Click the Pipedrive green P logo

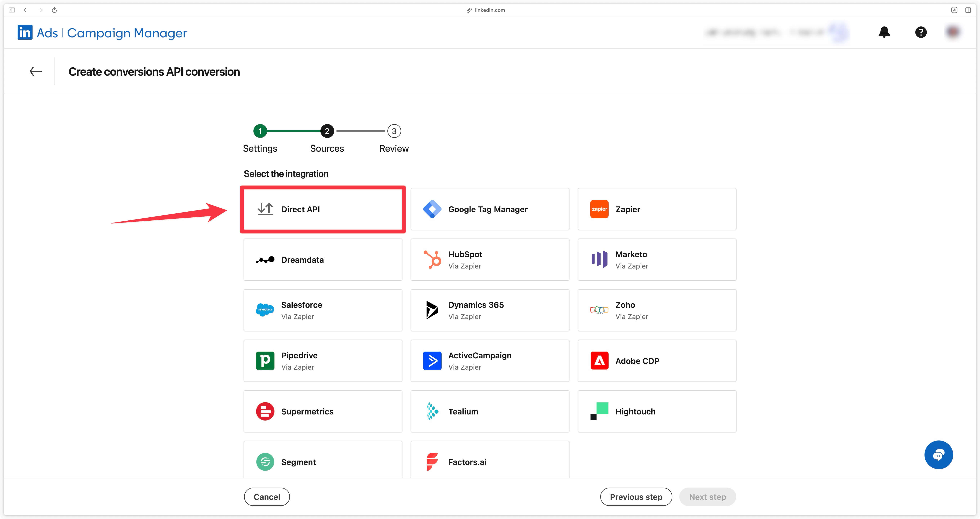[265, 361]
